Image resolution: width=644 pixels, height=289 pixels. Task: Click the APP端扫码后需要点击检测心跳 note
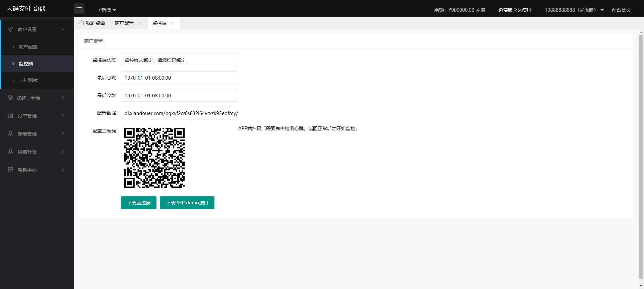click(x=298, y=128)
